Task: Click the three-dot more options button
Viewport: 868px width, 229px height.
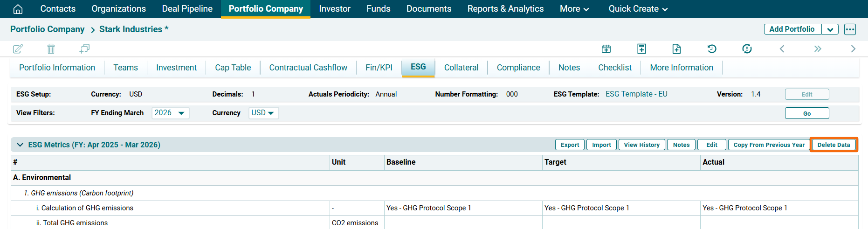Action: pos(850,29)
